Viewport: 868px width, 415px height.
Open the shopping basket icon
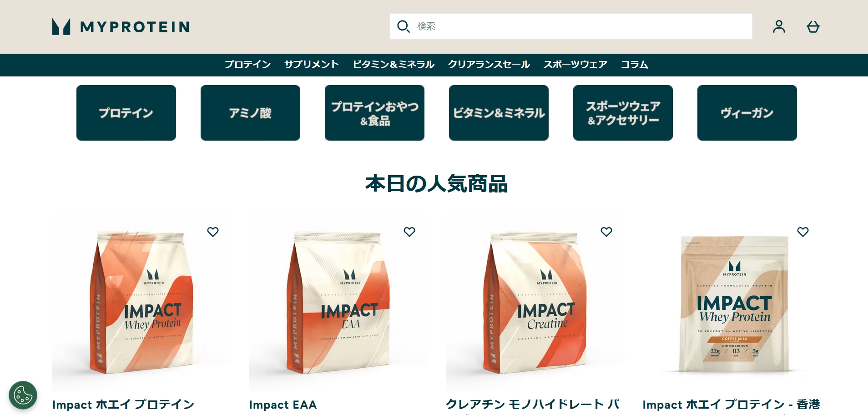pos(813,27)
